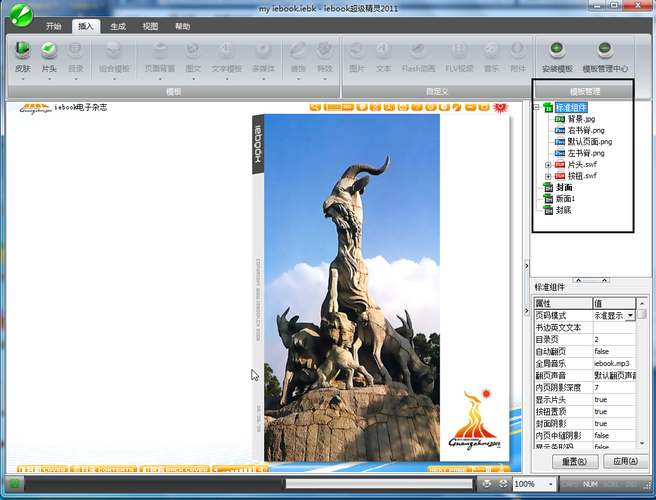Open the 生成 ribbon tab
The image size is (656, 500).
[x=118, y=26]
